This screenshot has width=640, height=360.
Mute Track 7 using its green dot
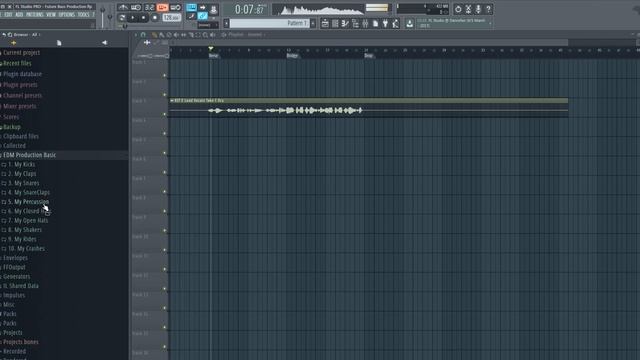(165, 191)
